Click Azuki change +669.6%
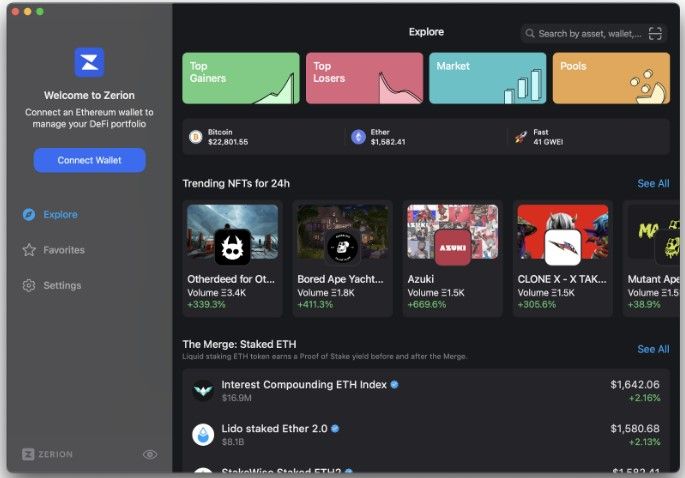 coord(427,305)
